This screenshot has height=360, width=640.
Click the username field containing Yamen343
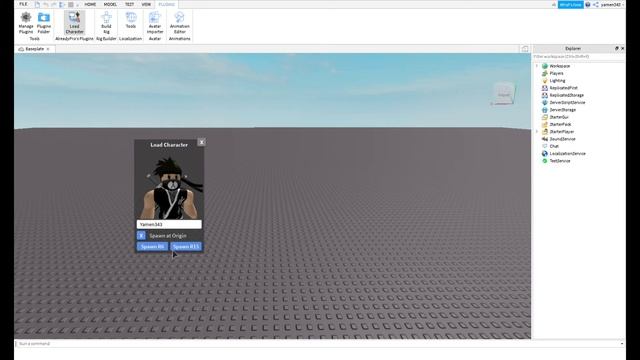[169, 224]
